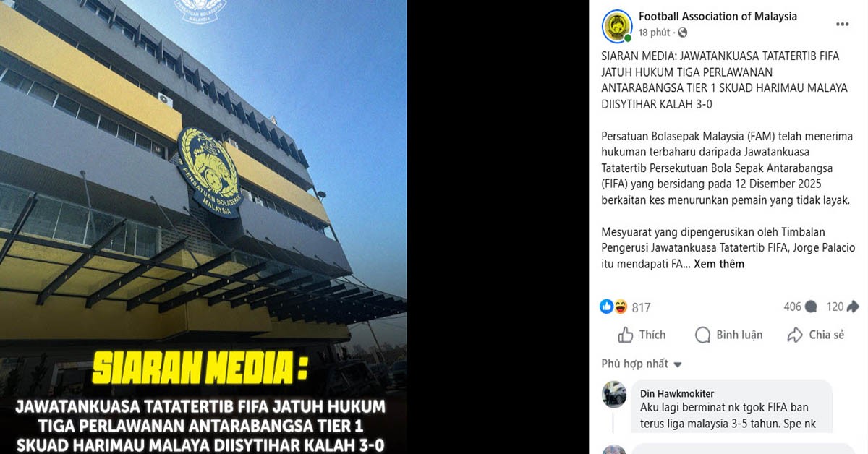Click the SIARAN MEDIA headline on image

click(x=200, y=369)
